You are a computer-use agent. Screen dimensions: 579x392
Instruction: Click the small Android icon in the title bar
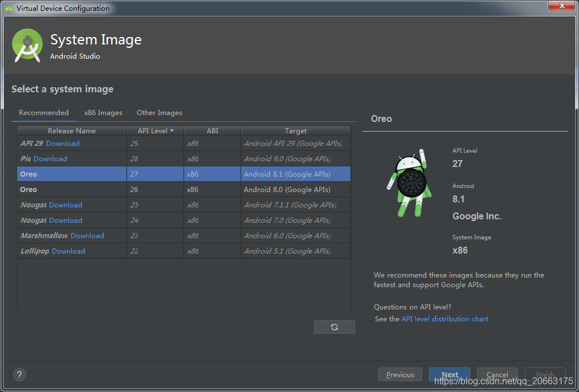[9, 8]
